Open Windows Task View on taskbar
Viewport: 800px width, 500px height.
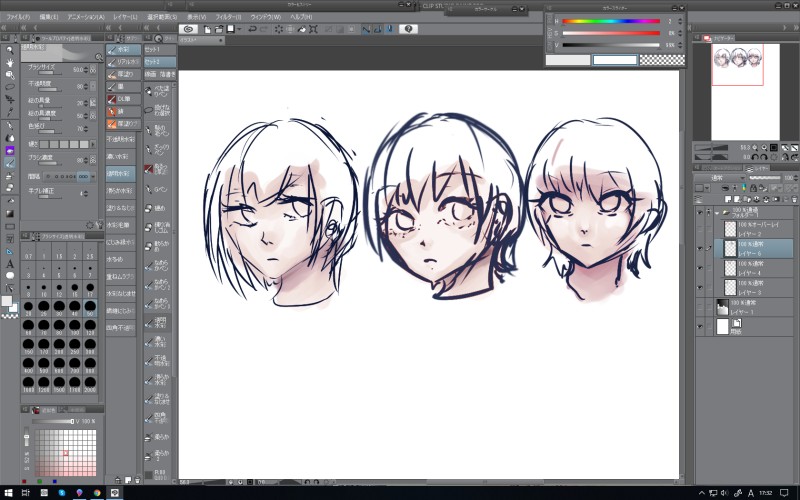pyautogui.click(x=26, y=492)
